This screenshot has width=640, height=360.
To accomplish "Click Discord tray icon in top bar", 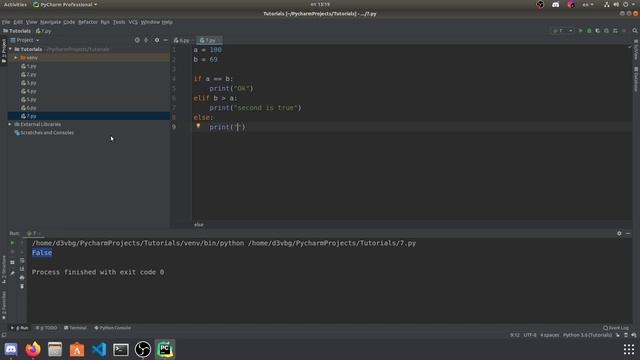I will (x=556, y=4).
